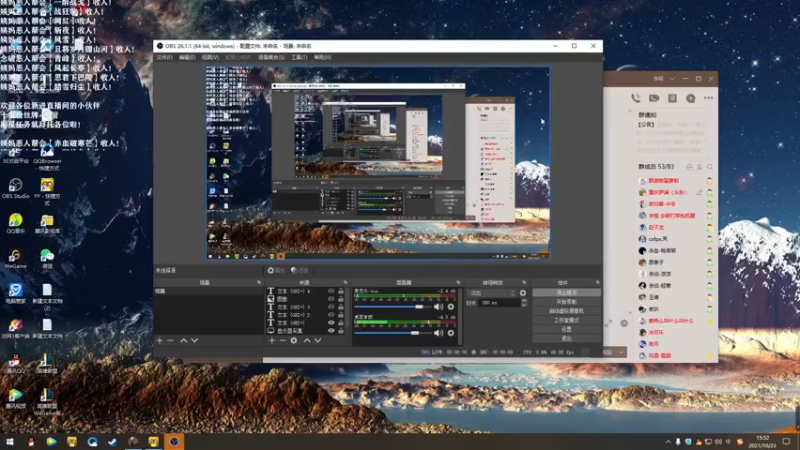Viewport: 800px width, 450px height.
Task: Show hidden system tray icons chevron
Action: 668,442
